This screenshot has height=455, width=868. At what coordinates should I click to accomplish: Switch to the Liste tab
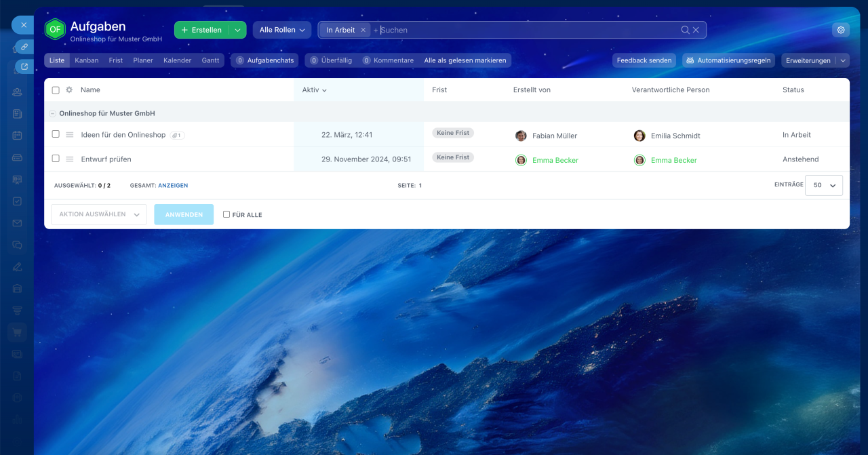pos(57,60)
